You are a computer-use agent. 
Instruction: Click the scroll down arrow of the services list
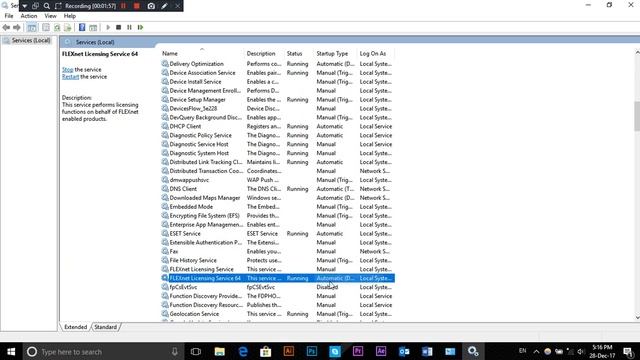point(637,318)
